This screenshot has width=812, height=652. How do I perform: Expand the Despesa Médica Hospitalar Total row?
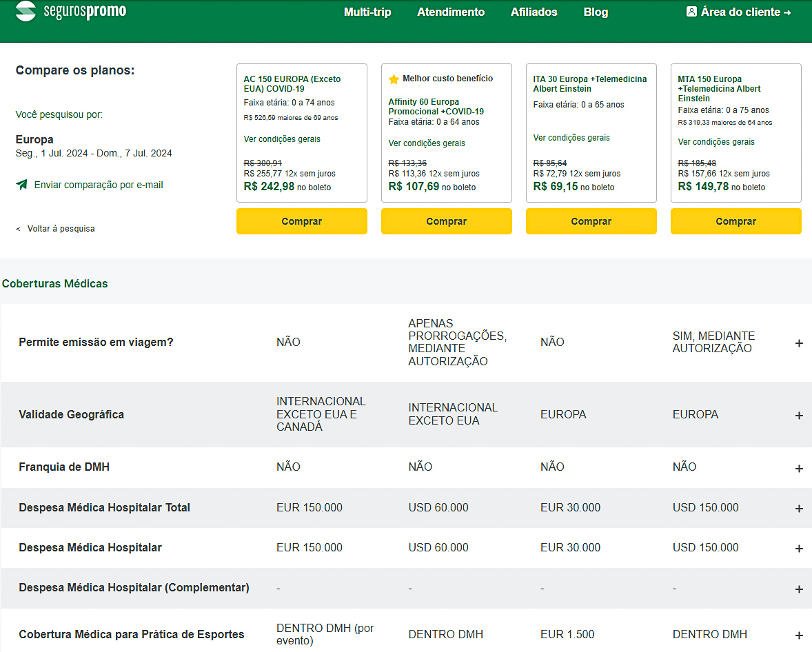(x=799, y=509)
